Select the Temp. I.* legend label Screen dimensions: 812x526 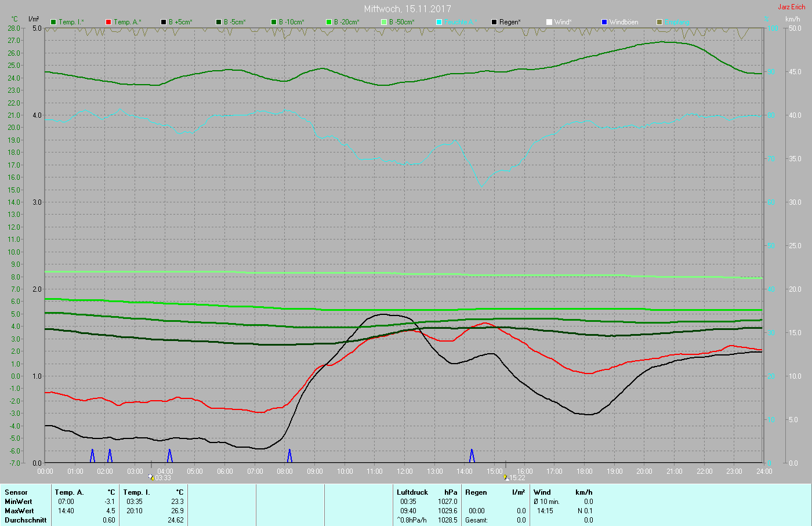tap(71, 22)
